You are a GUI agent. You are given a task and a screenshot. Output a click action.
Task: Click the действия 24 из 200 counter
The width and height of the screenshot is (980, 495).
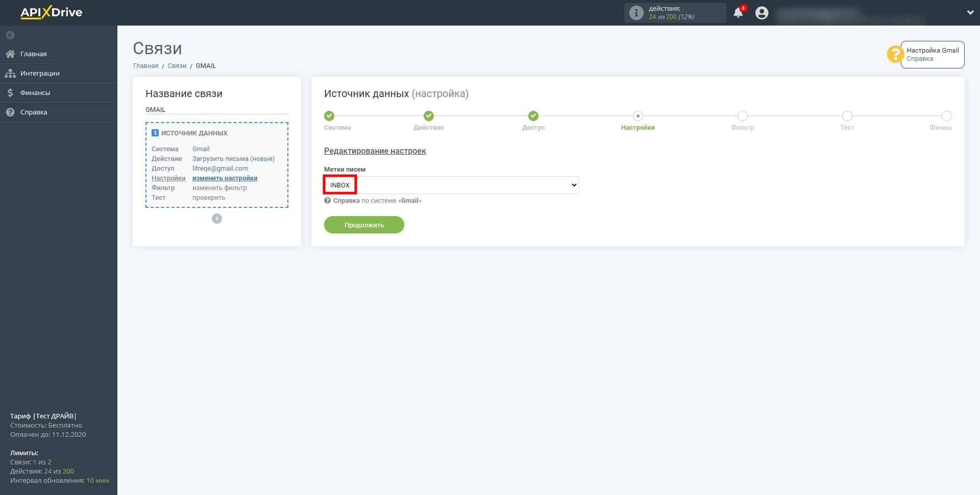click(x=675, y=13)
